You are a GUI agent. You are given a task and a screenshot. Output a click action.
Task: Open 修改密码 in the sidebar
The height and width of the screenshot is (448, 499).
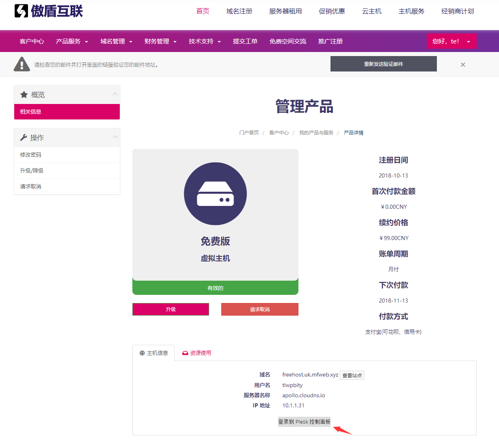point(67,155)
